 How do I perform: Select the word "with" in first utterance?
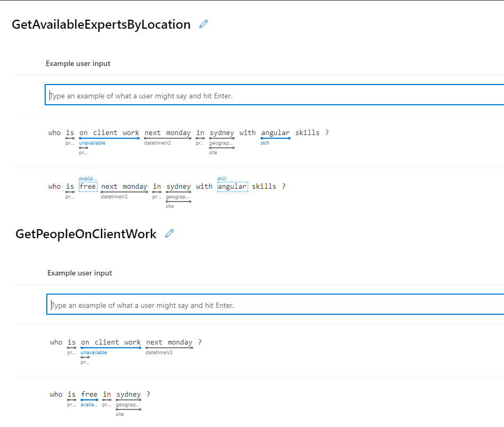(x=247, y=133)
